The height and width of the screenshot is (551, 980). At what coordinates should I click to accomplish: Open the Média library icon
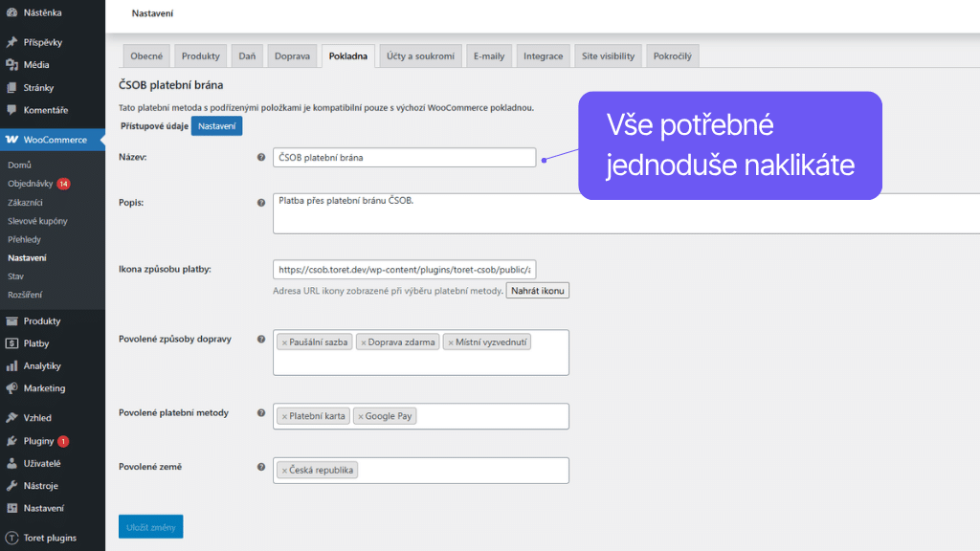click(11, 64)
